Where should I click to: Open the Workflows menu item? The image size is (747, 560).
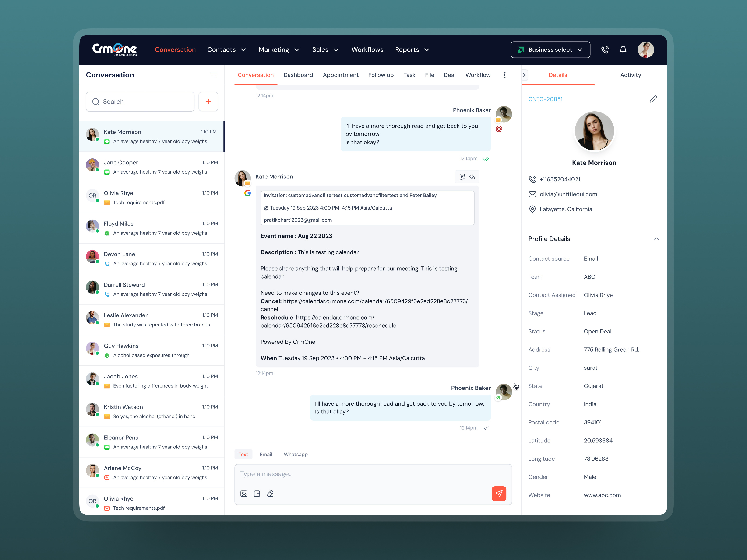(367, 50)
